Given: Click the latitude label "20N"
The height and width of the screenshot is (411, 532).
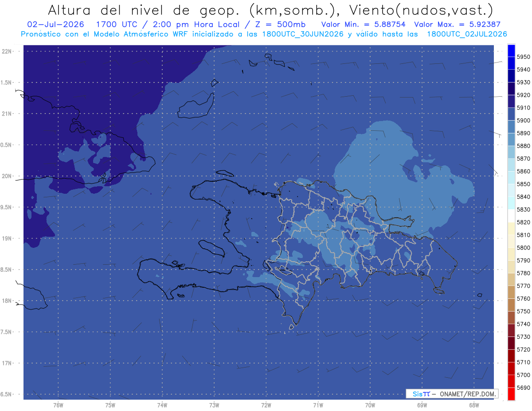Looking at the screenshot, I should (7, 176).
